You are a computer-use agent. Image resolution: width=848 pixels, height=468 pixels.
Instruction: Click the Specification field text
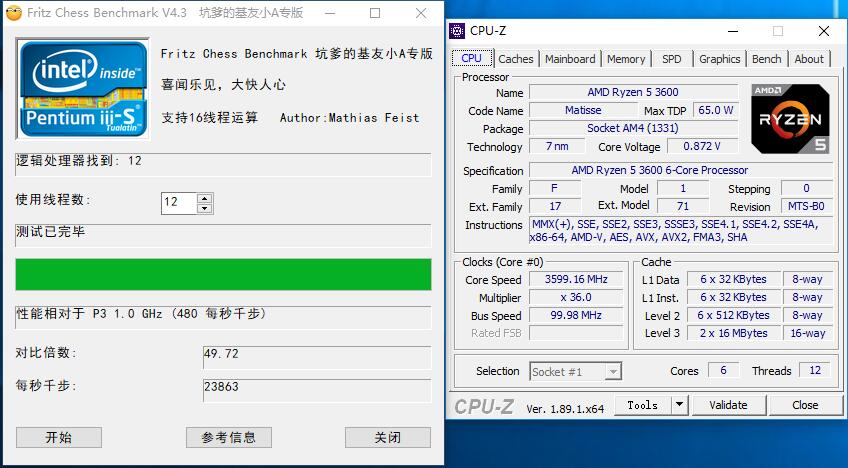coord(660,170)
